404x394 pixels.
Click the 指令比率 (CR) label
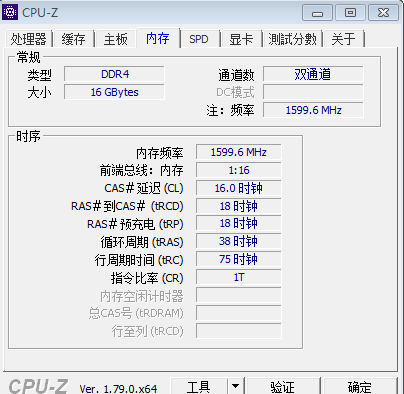(147, 278)
